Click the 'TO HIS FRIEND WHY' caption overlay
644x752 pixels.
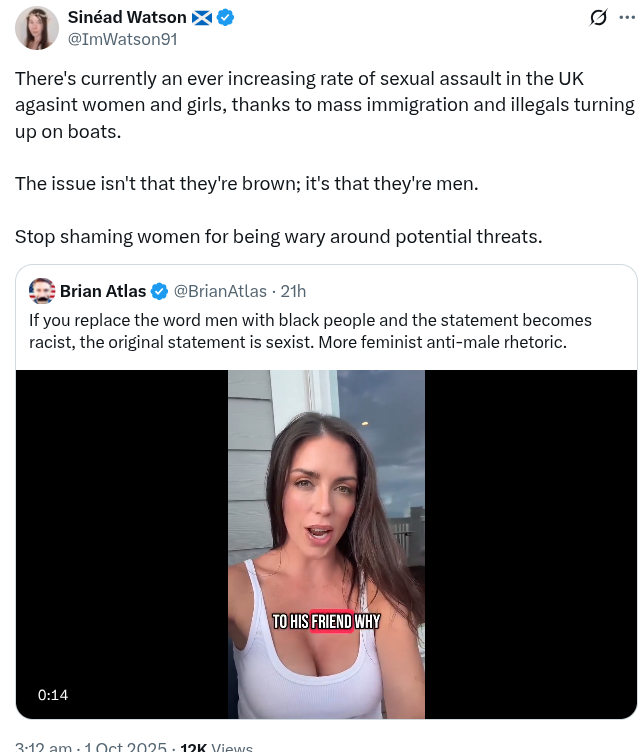coord(326,622)
